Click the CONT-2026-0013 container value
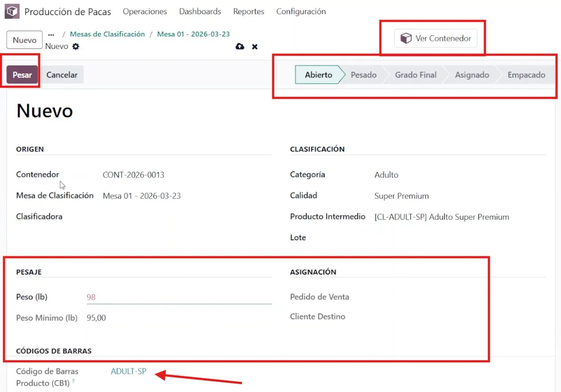The image size is (561, 392). click(x=133, y=175)
